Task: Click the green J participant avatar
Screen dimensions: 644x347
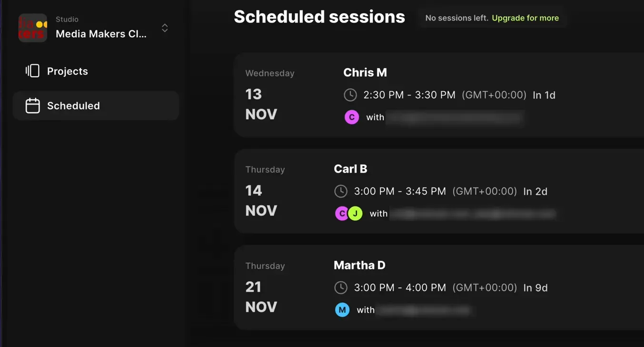Action: click(x=355, y=214)
